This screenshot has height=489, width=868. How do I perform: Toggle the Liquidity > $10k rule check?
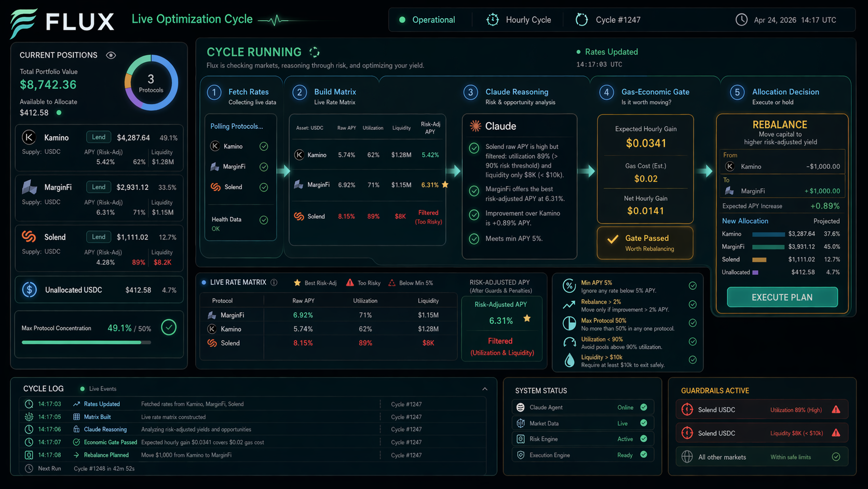(x=693, y=360)
